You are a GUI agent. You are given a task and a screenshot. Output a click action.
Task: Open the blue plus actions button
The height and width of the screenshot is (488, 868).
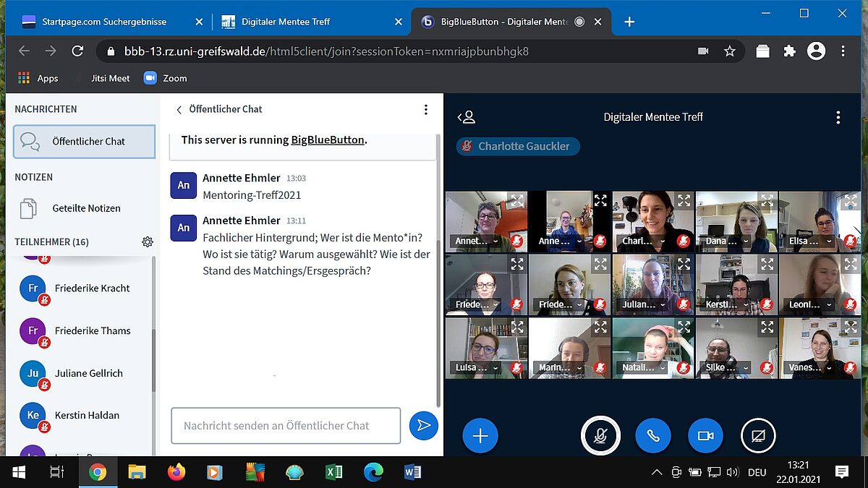coord(480,436)
